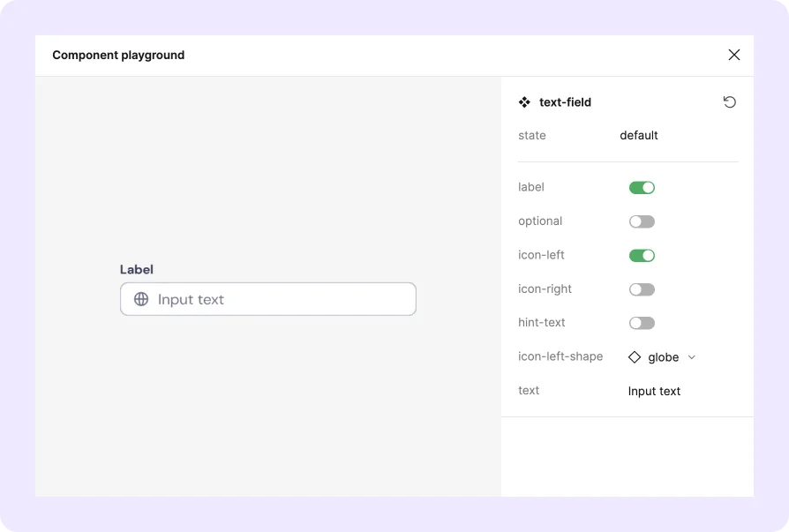Viewport: 789px width, 532px height.
Task: Turn on the hint-text toggle
Action: coord(642,323)
